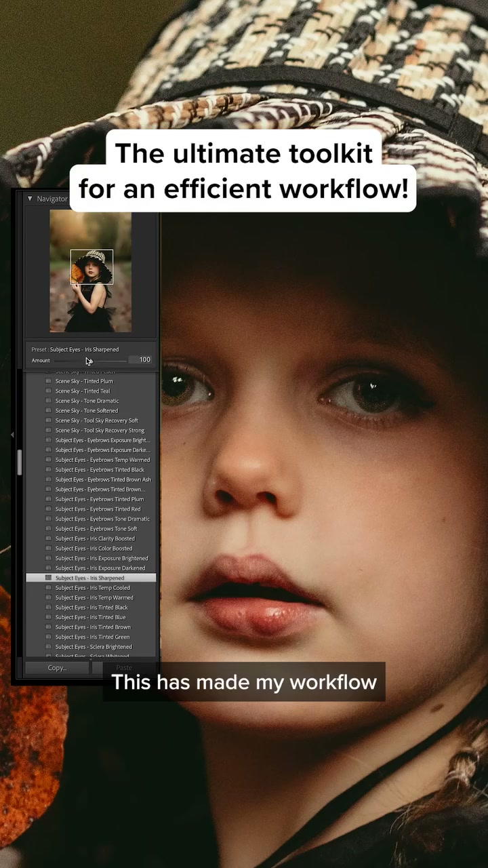Image resolution: width=488 pixels, height=868 pixels.
Task: Click preset icon for Iris Clarity Boosted
Action: pos(48,538)
